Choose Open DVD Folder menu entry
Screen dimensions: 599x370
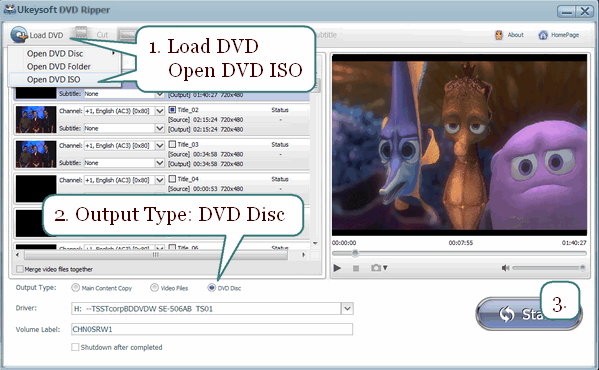click(x=58, y=66)
